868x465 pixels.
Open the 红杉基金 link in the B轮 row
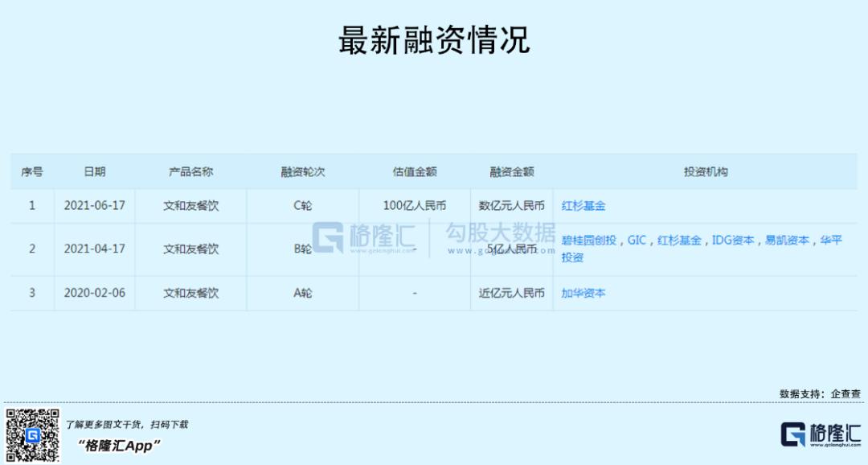click(x=679, y=240)
